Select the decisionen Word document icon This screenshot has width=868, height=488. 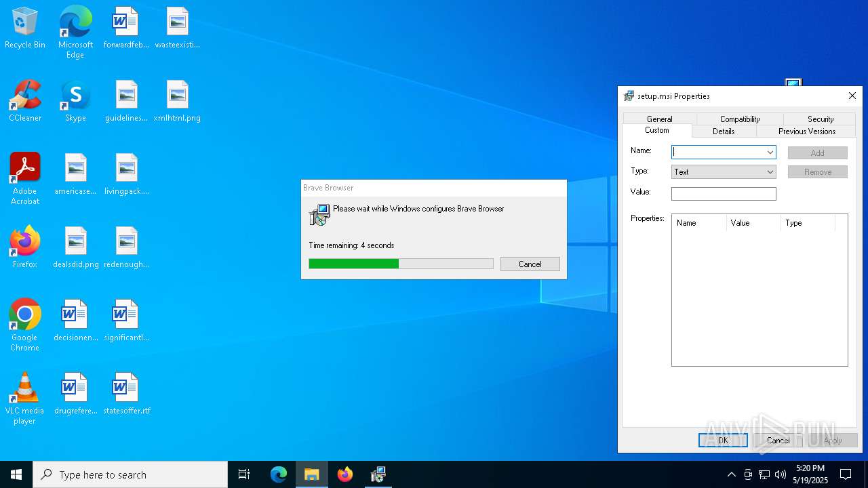pos(75,321)
